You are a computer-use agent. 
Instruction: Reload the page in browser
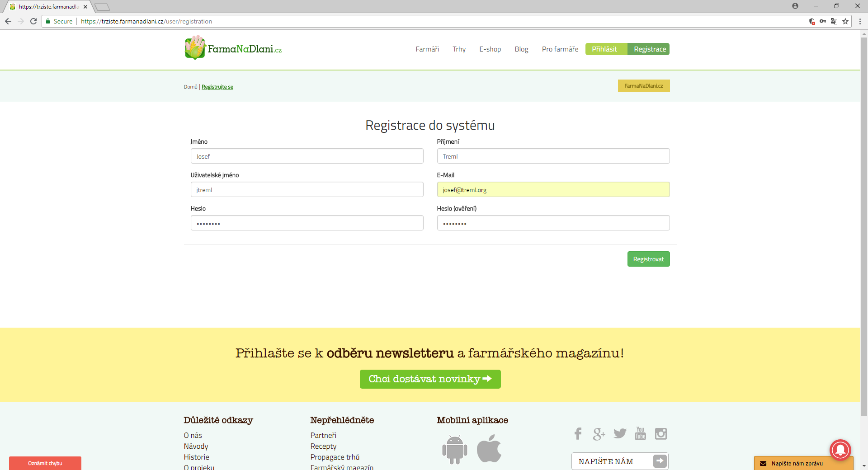[33, 21]
